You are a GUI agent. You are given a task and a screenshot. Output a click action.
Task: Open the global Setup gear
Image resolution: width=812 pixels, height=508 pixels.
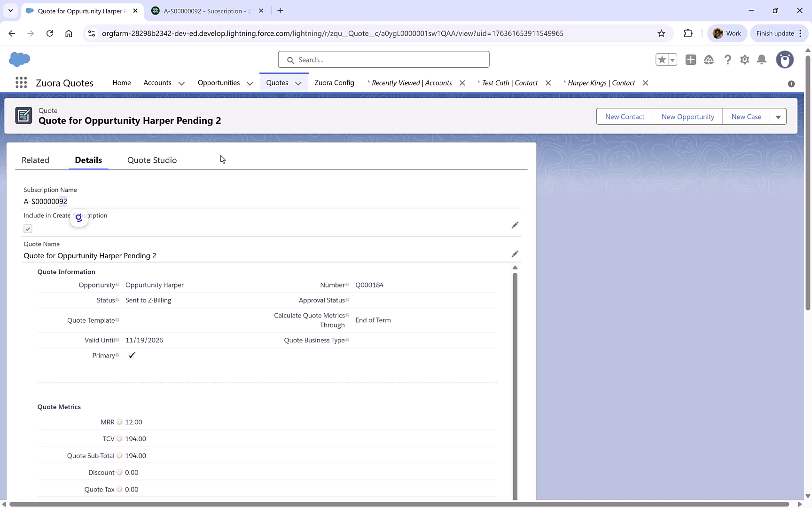point(745,60)
